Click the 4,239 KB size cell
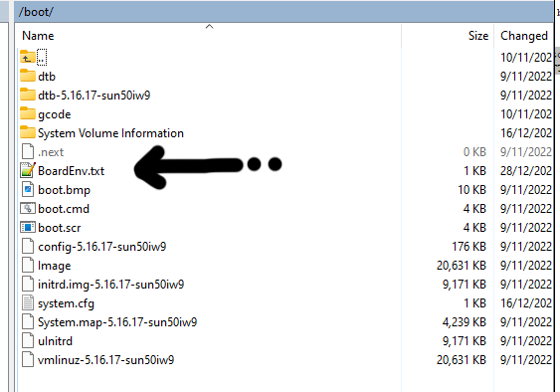560x392 pixels. pyautogui.click(x=465, y=322)
